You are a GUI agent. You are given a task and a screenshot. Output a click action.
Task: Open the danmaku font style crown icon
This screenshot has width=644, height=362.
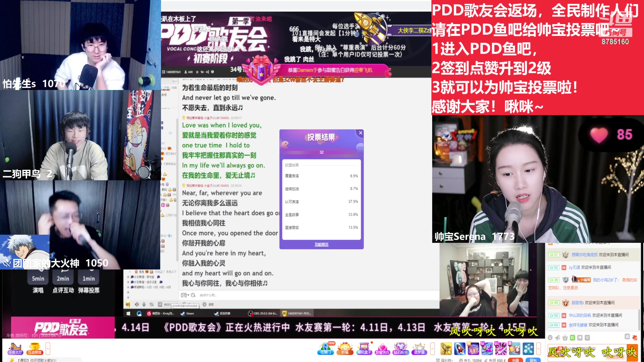click(x=565, y=338)
